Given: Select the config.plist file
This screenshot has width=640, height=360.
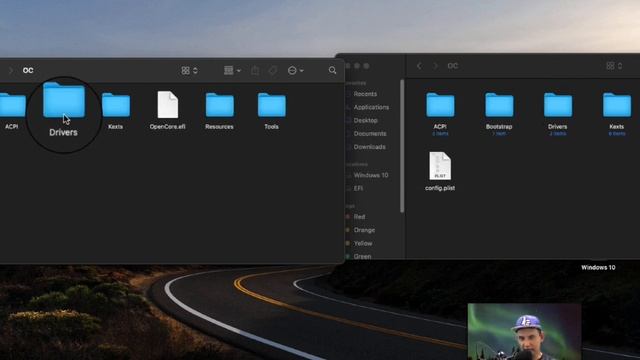Looking at the screenshot, I should tap(440, 166).
